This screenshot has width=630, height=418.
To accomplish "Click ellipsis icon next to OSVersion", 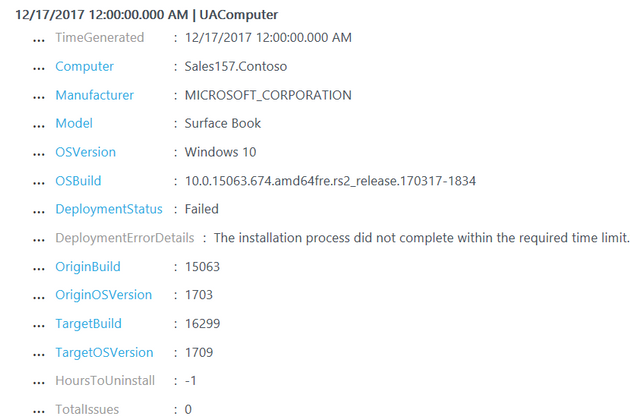I will click(39, 155).
